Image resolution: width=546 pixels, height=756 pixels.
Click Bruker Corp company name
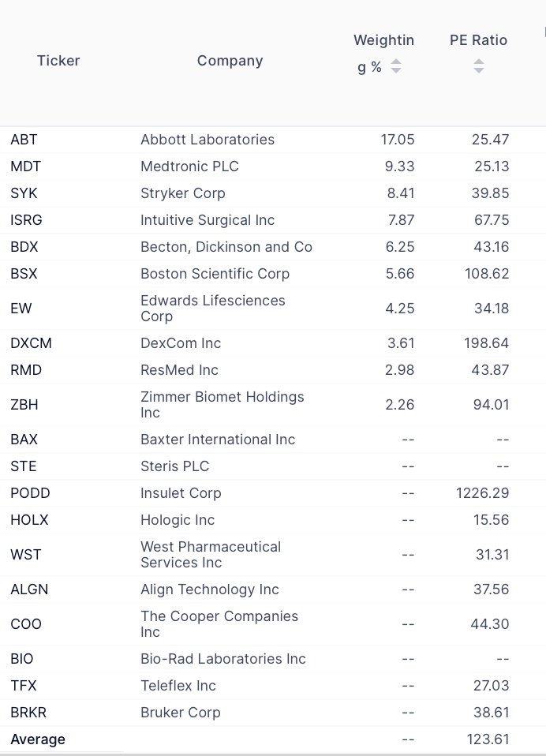tap(180, 713)
